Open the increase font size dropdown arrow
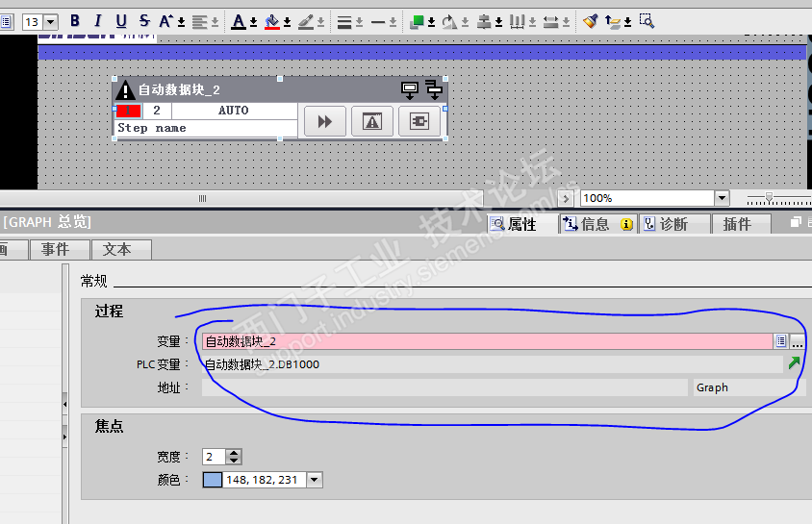 (x=181, y=22)
